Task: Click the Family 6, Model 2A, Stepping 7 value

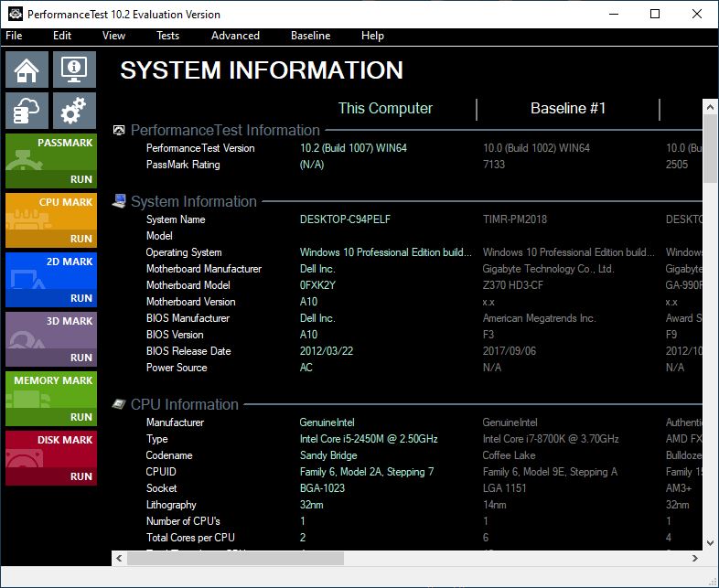Action: click(x=367, y=472)
